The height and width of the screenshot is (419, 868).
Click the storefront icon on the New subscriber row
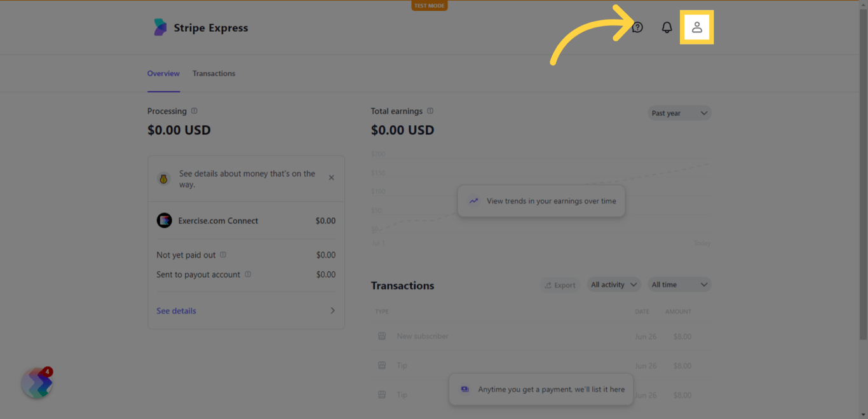coord(382,336)
